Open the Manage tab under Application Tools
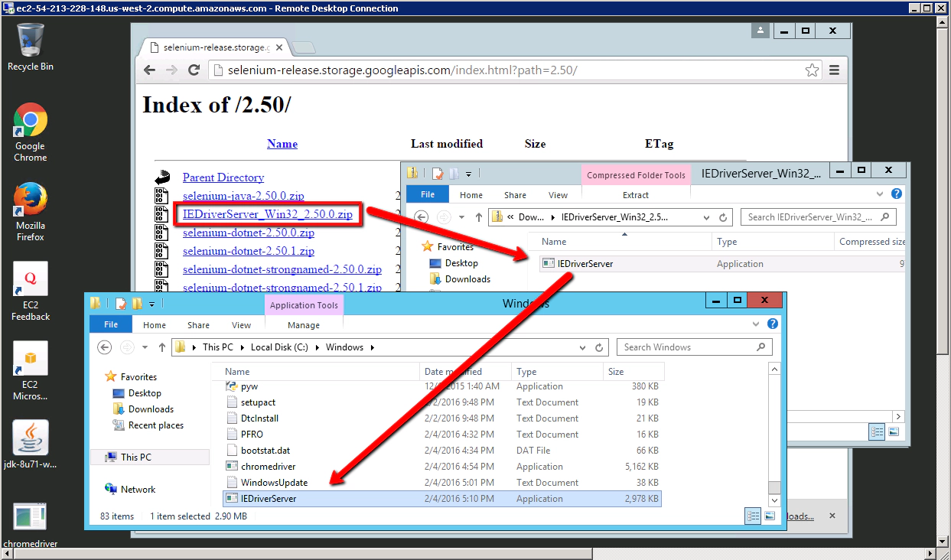951x560 pixels. pos(303,324)
